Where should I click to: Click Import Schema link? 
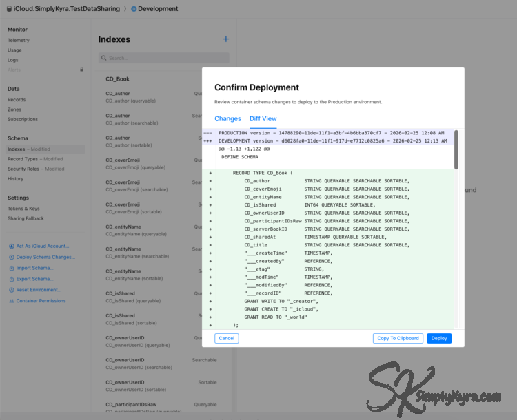pos(34,268)
